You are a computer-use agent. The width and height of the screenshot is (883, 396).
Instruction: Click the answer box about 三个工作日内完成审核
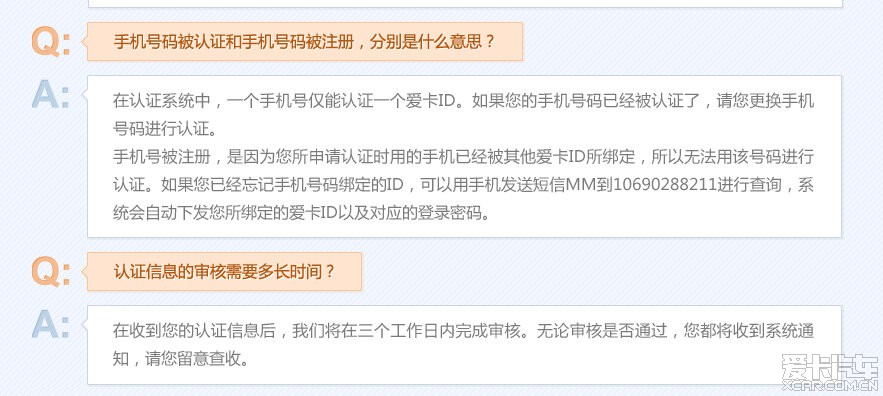coord(464,345)
